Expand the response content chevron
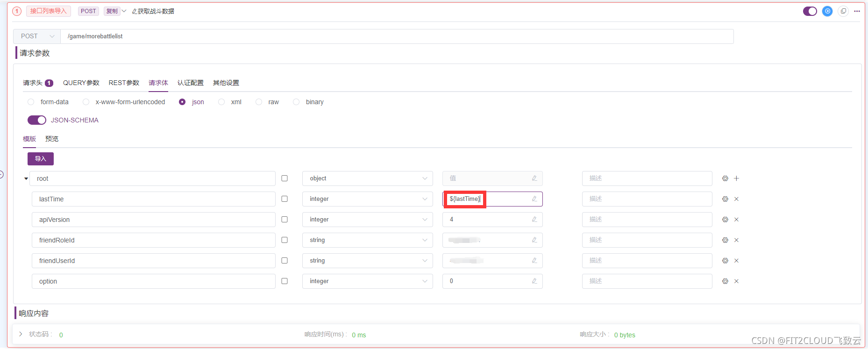Viewport: 868px width, 349px height. pyautogui.click(x=21, y=334)
